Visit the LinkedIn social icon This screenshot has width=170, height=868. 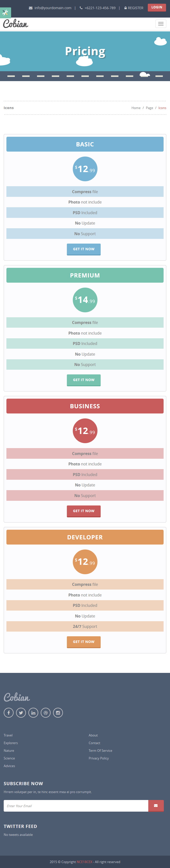coord(33,713)
